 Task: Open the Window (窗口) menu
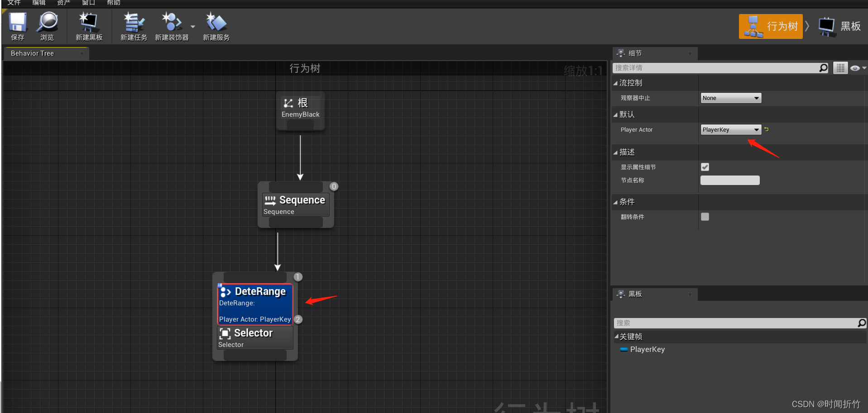88,3
